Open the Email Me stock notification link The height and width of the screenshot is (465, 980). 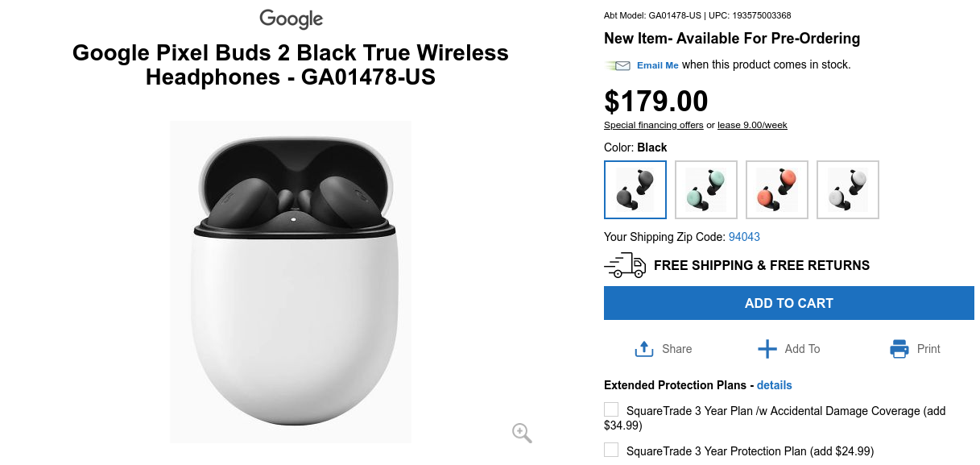click(657, 65)
